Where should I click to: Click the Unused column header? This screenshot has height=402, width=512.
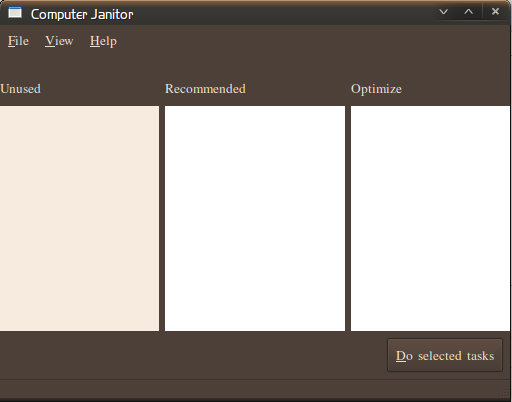(21, 89)
